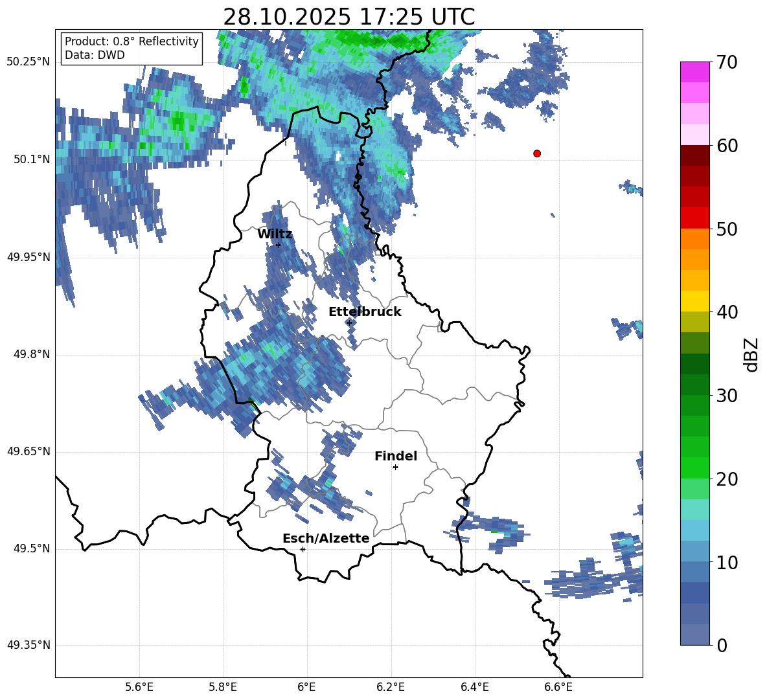
Task: Click the colorbar tick label 70
Action: 727,62
